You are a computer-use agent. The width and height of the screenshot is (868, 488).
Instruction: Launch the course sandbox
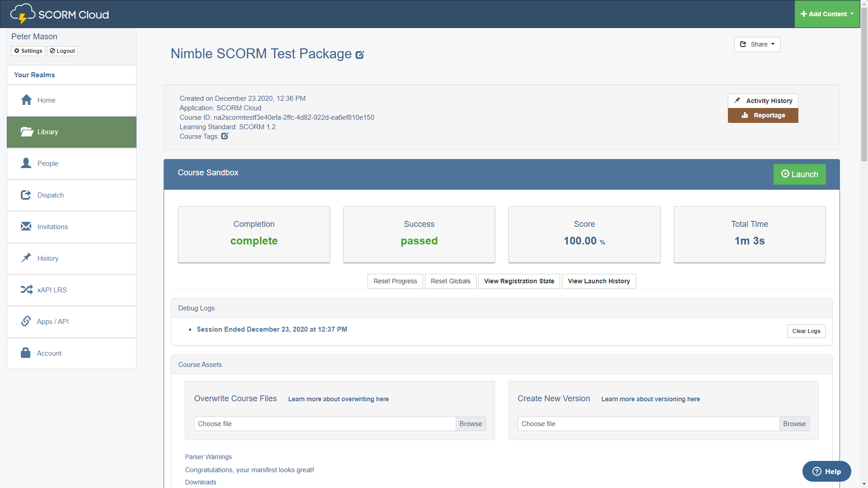[x=799, y=174]
